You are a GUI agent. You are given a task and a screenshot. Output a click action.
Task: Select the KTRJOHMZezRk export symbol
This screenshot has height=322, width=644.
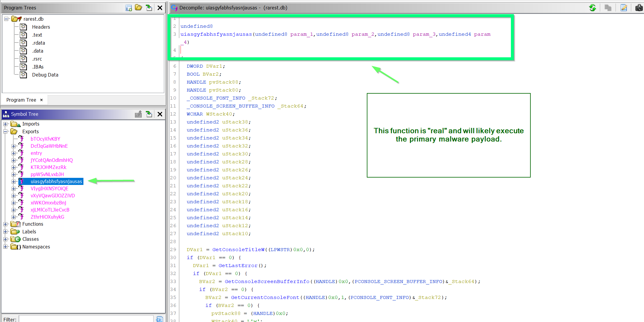click(49, 167)
